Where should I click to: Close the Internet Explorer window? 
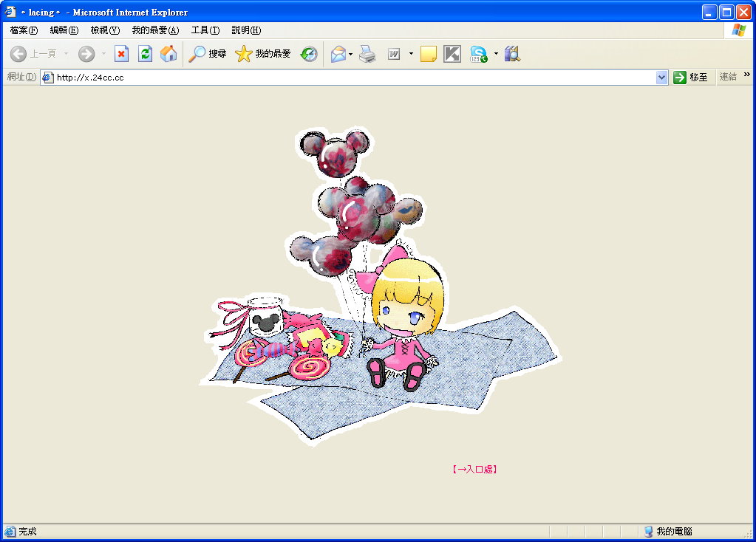pos(743,12)
